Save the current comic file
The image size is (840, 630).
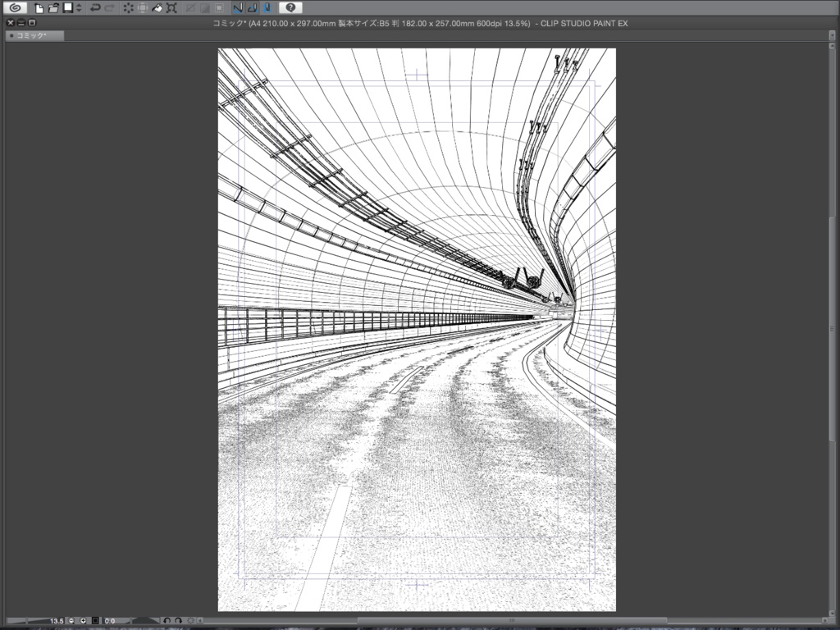pos(67,7)
